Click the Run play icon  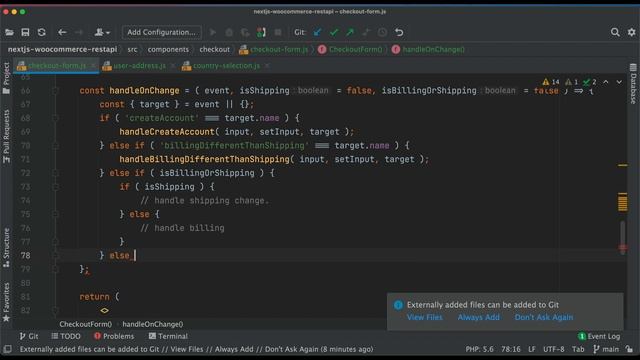tap(213, 32)
